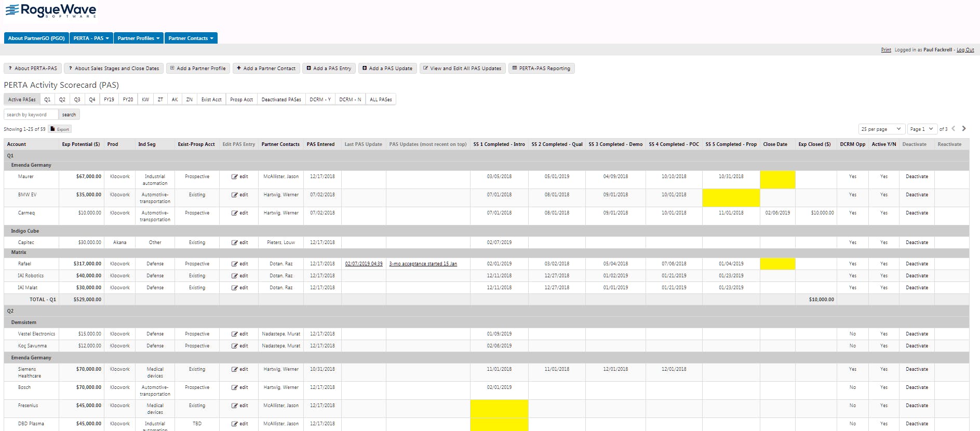Image resolution: width=980 pixels, height=431 pixels.
Task: Open About PartnerGO (PGO) menu item
Action: tap(36, 38)
